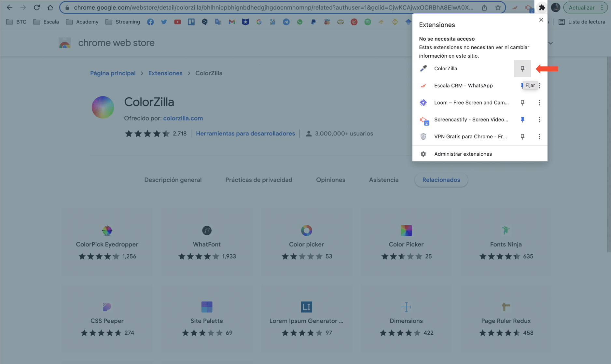Image resolution: width=611 pixels, height=364 pixels.
Task: Switch to Prácticas de privacidad tab
Action: click(x=259, y=180)
